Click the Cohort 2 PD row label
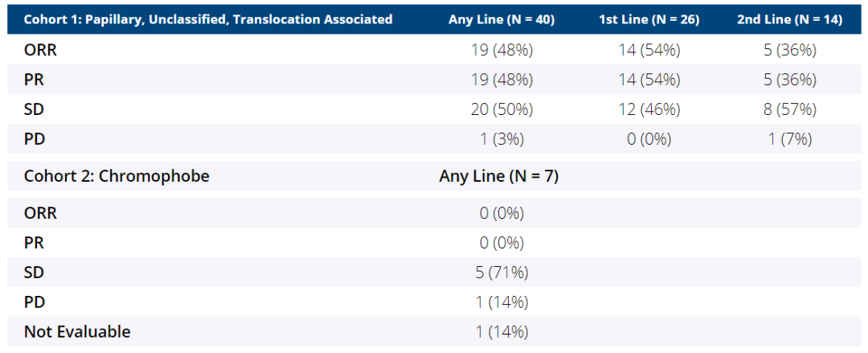Image resolution: width=868 pixels, height=353 pixels. coord(34,302)
